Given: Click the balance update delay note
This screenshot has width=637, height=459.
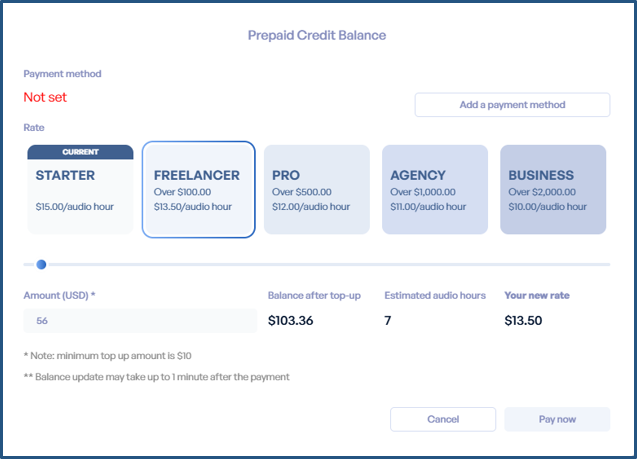Looking at the screenshot, I should (156, 377).
